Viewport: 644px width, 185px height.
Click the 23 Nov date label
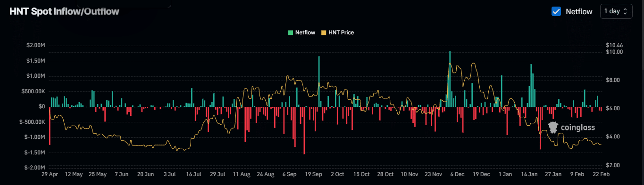click(x=434, y=174)
